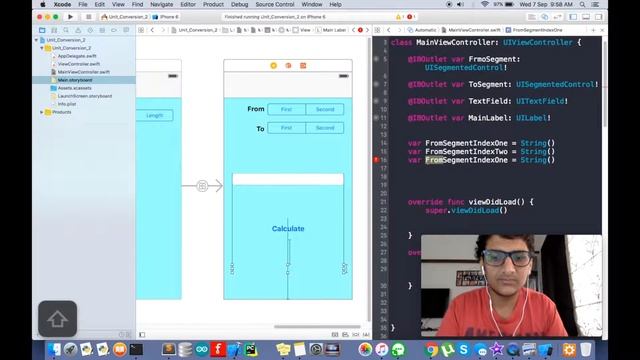Click the white text field in the scene
640x360 pixels.
(288, 179)
